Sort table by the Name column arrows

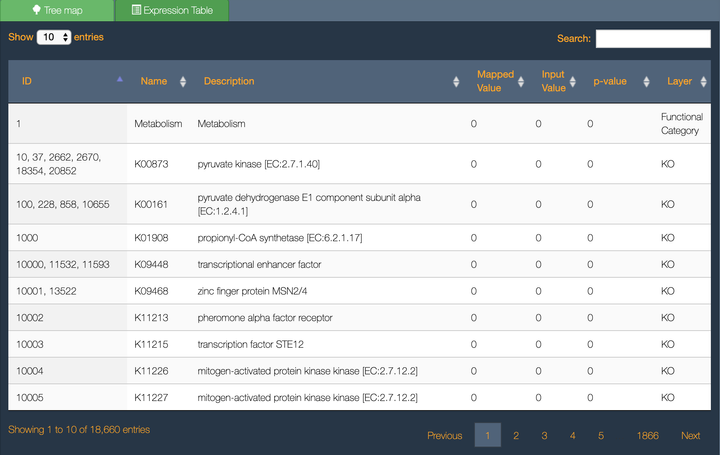tap(182, 82)
